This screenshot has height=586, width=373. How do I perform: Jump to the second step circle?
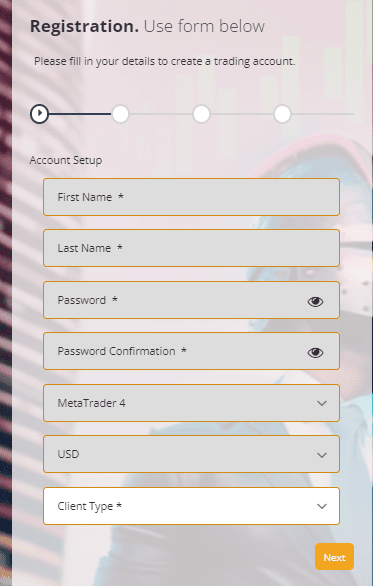point(120,114)
